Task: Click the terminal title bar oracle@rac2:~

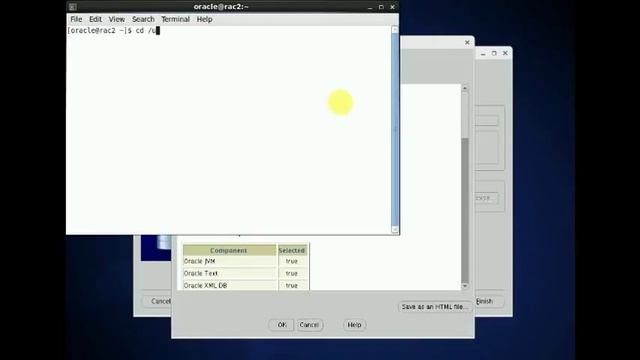Action: [x=221, y=7]
